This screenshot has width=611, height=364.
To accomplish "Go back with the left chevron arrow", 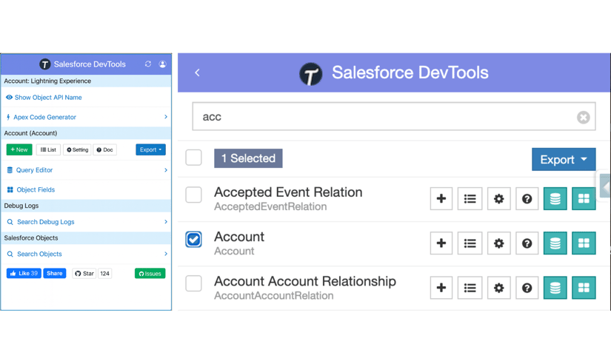I will pyautogui.click(x=197, y=73).
